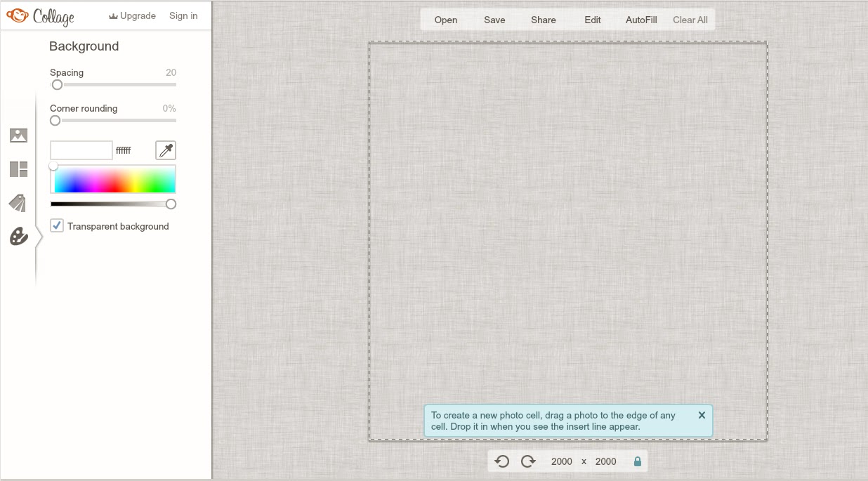Adjust the Corner rounding slider handle

tap(55, 120)
